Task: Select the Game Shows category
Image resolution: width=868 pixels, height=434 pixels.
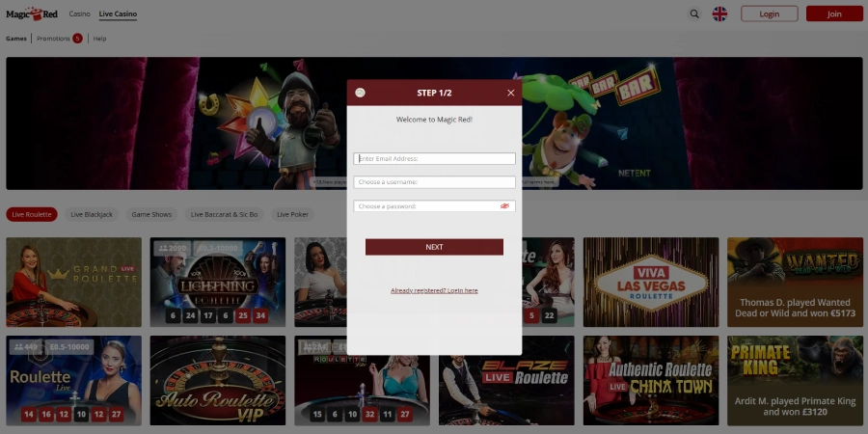Action: pyautogui.click(x=151, y=214)
